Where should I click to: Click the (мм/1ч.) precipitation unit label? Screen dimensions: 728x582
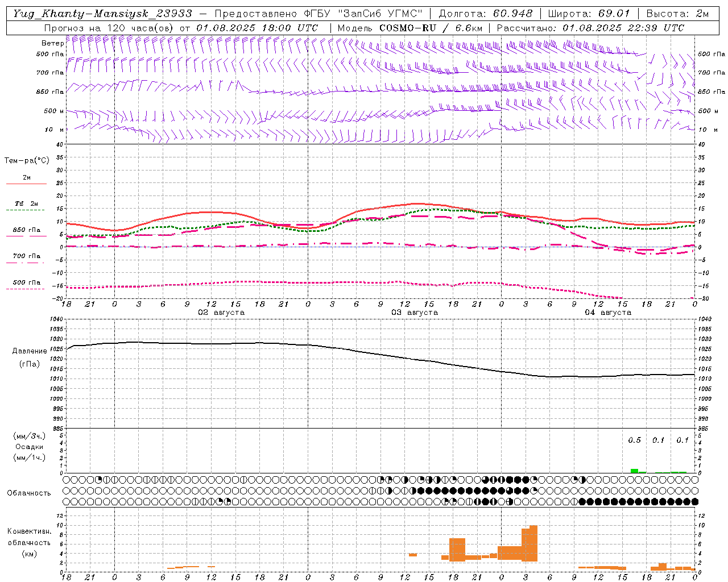click(x=30, y=458)
